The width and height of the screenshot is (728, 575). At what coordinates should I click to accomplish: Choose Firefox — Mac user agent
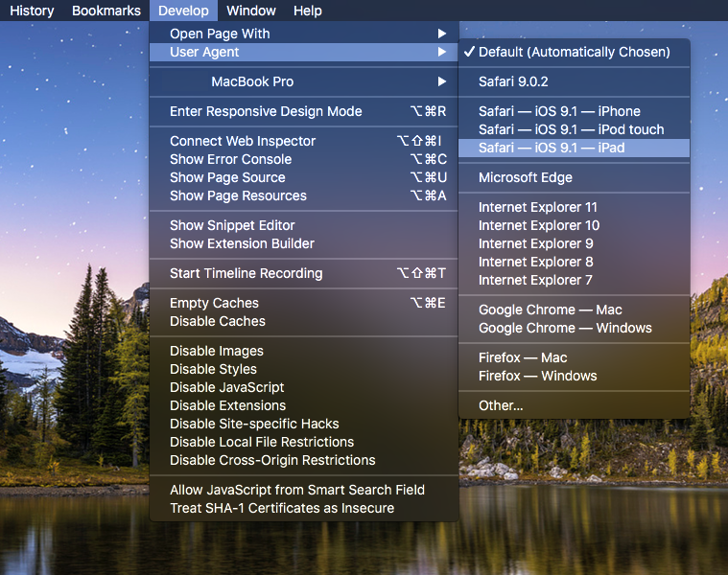coord(574,357)
